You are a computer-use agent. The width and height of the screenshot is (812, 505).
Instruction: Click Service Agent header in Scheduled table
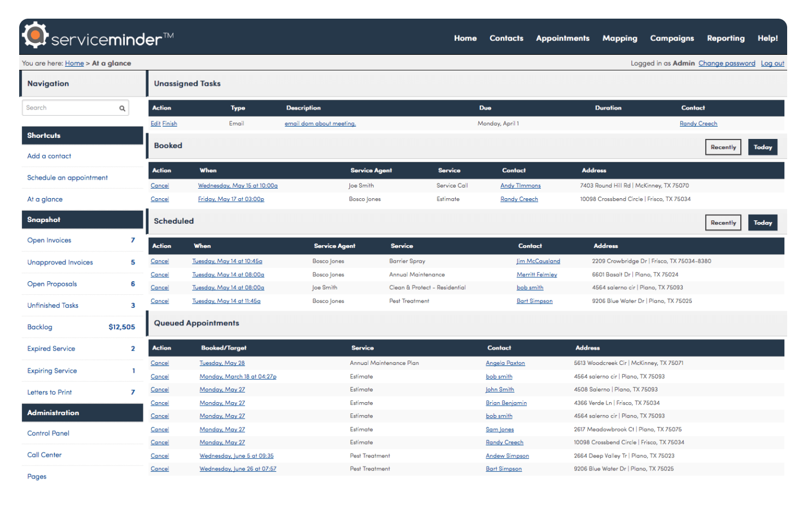pyautogui.click(x=334, y=246)
